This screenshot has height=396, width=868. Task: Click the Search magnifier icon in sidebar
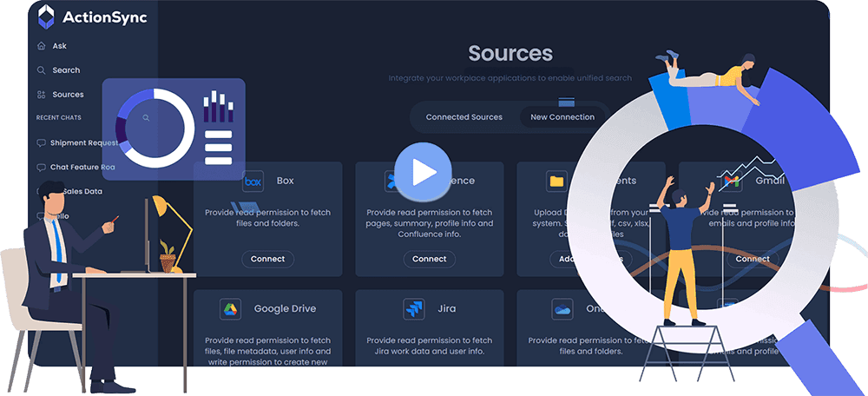point(41,70)
